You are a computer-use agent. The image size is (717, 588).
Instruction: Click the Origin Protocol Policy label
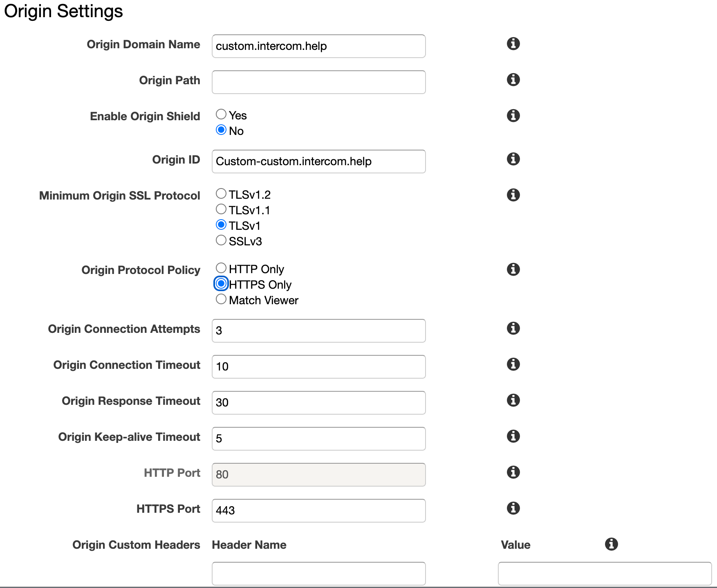click(141, 270)
